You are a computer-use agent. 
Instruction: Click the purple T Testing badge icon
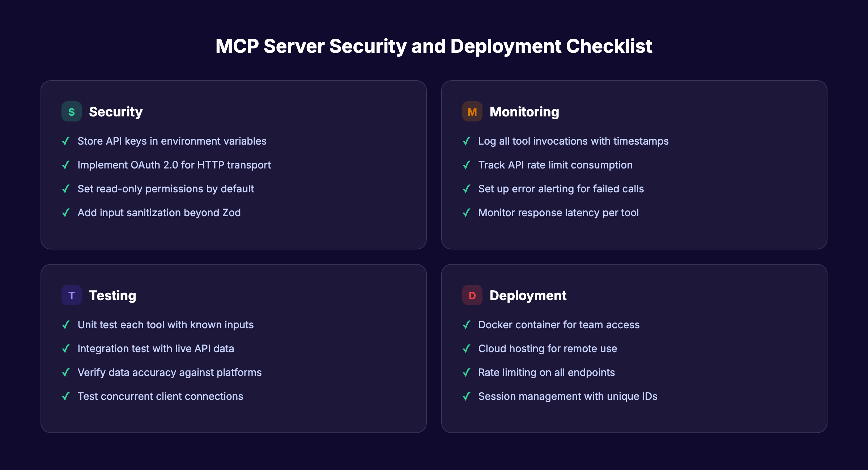[71, 295]
